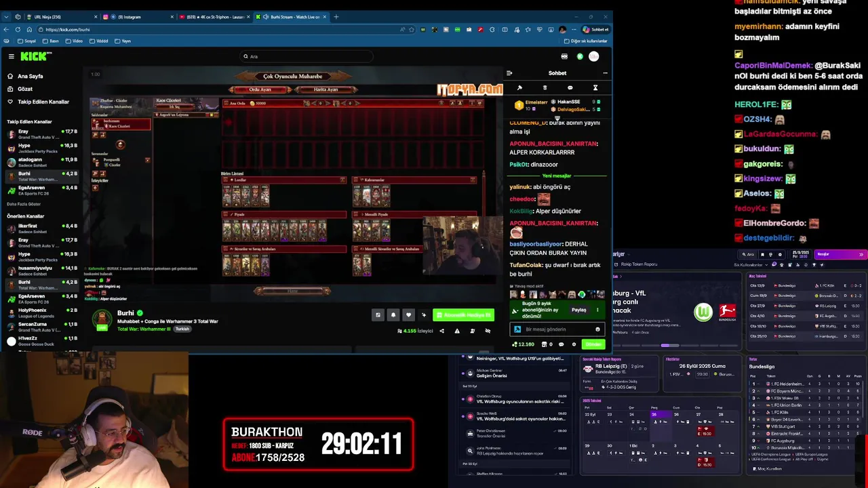
Task: Open husamviyuviyu recommended channel
Action: coord(42,270)
